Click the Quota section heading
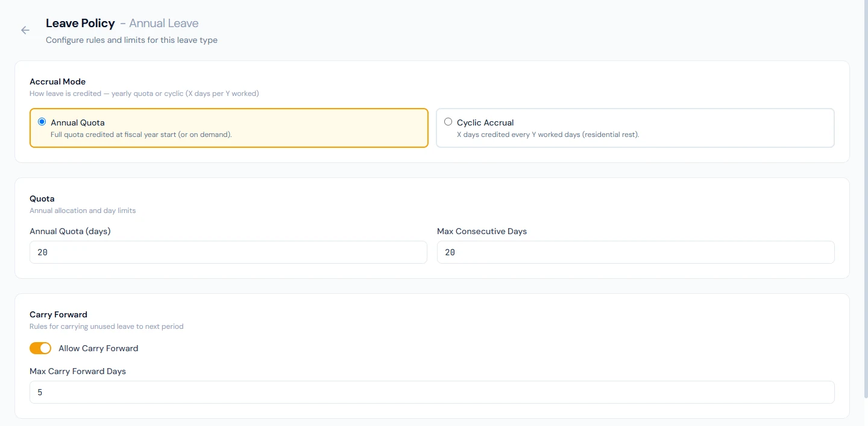The image size is (868, 426). 42,199
